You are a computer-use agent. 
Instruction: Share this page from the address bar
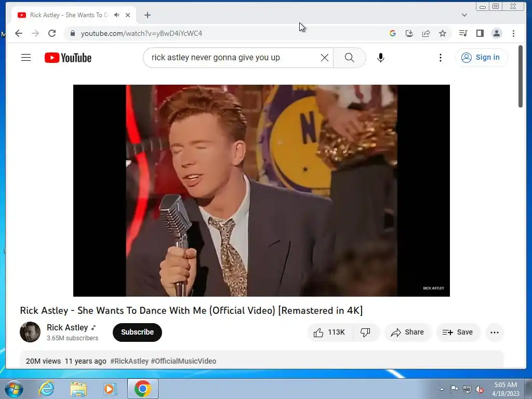426,33
